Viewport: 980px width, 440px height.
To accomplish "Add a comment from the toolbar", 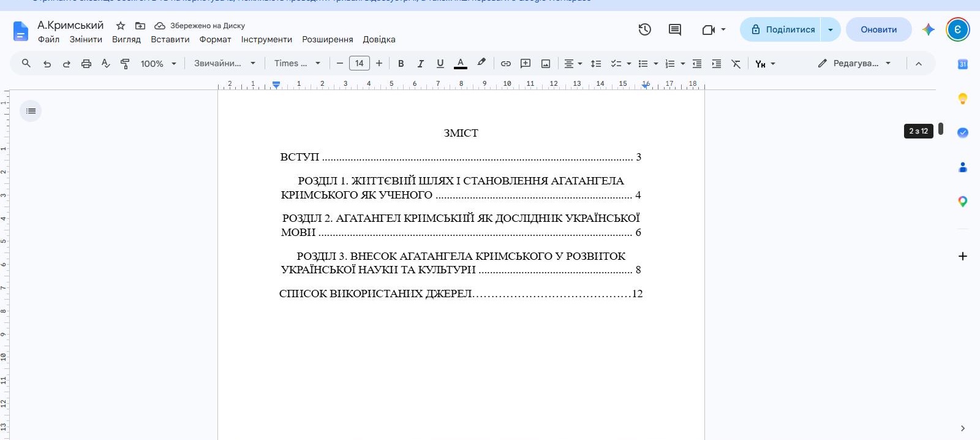I will pos(526,64).
